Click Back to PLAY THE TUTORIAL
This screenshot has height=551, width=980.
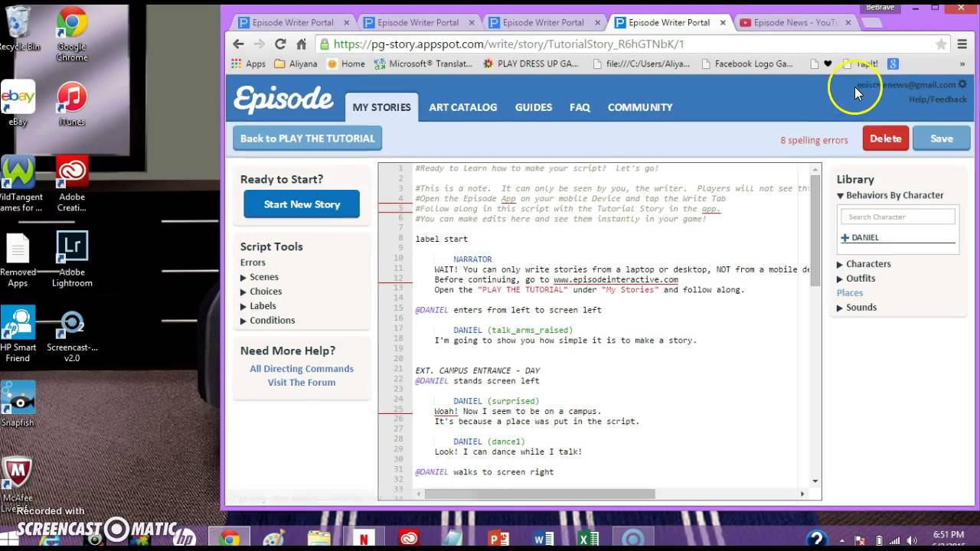click(307, 139)
